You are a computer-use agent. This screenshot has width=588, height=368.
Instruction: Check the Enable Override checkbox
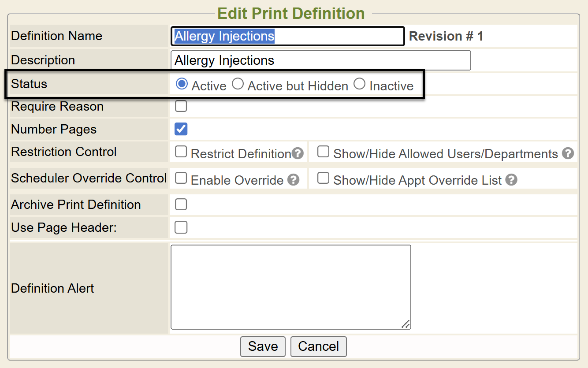(181, 178)
